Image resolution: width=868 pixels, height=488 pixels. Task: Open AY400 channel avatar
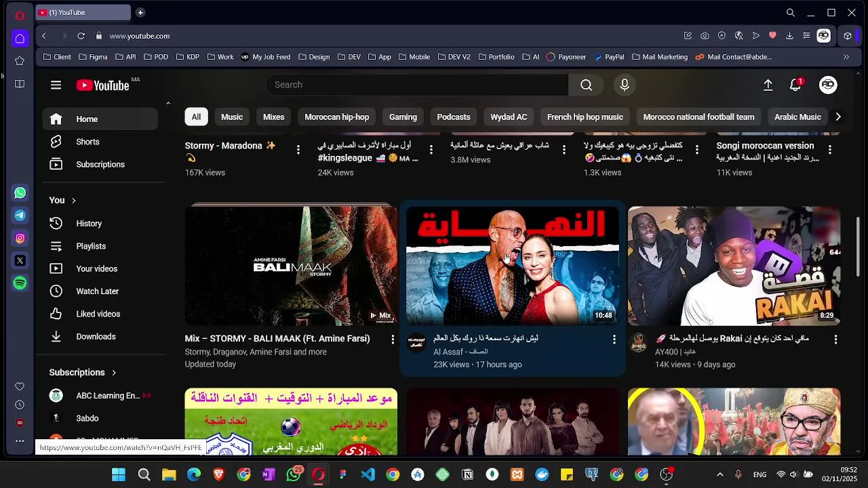point(637,342)
